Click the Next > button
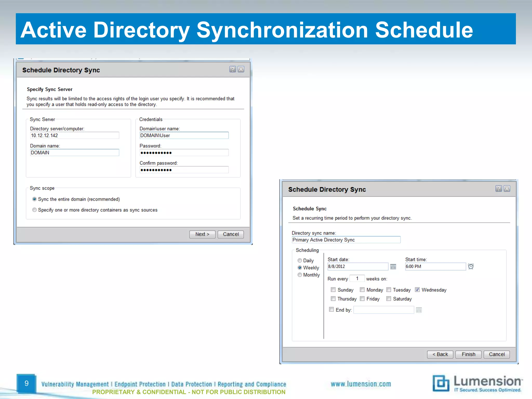The width and height of the screenshot is (532, 399). point(202,234)
